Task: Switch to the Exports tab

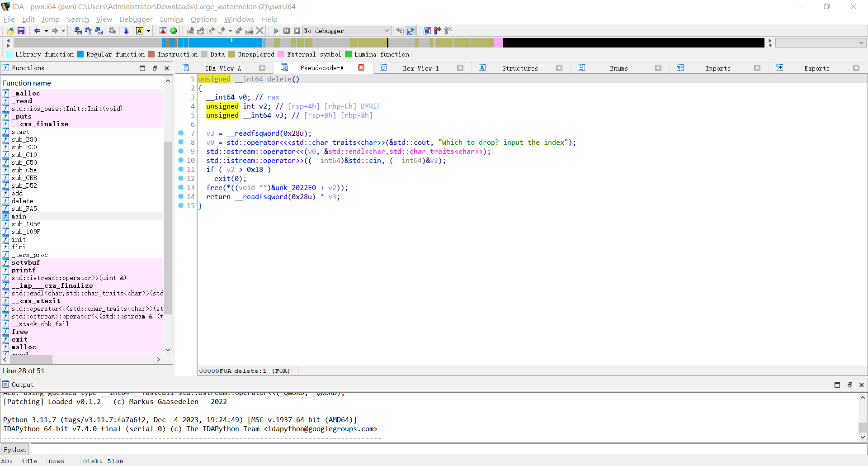Action: point(816,68)
